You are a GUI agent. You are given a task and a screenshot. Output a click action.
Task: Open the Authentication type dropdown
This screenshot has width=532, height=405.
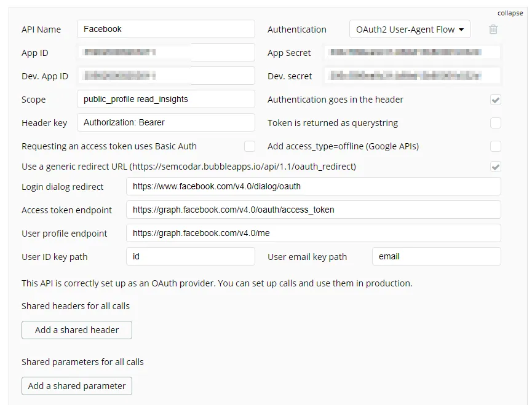coord(410,29)
